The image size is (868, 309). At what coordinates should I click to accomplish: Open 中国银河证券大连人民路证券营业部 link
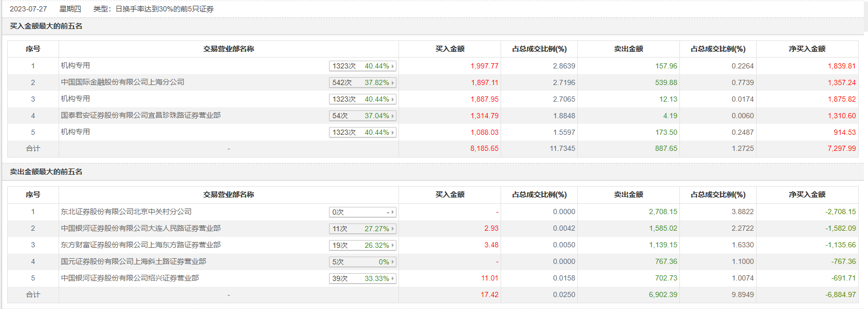(x=141, y=229)
